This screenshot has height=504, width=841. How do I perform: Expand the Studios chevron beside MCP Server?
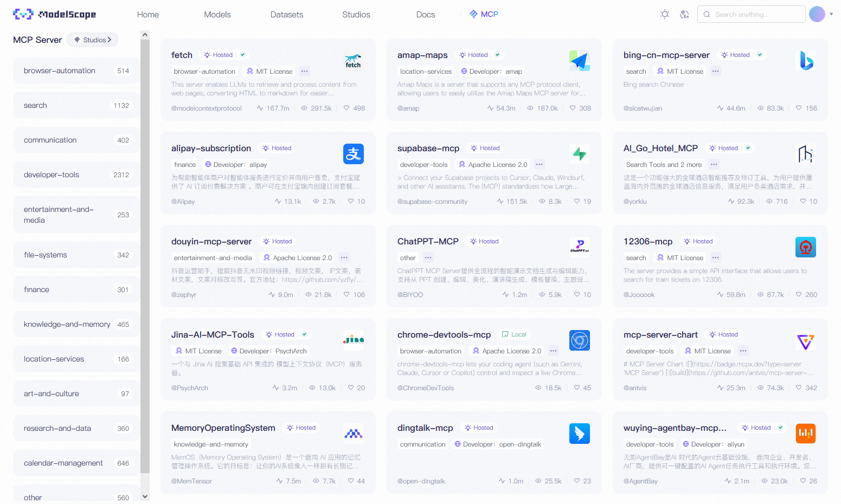click(x=109, y=40)
